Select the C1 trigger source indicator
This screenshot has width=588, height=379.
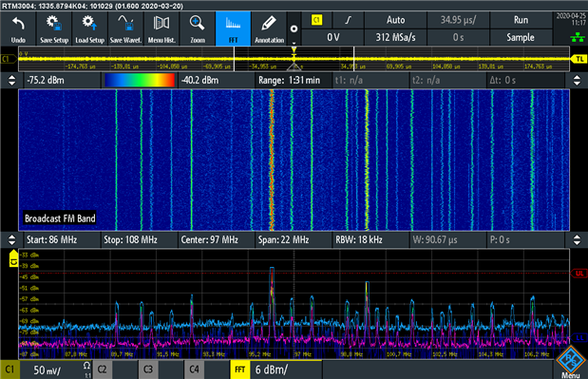pos(317,20)
